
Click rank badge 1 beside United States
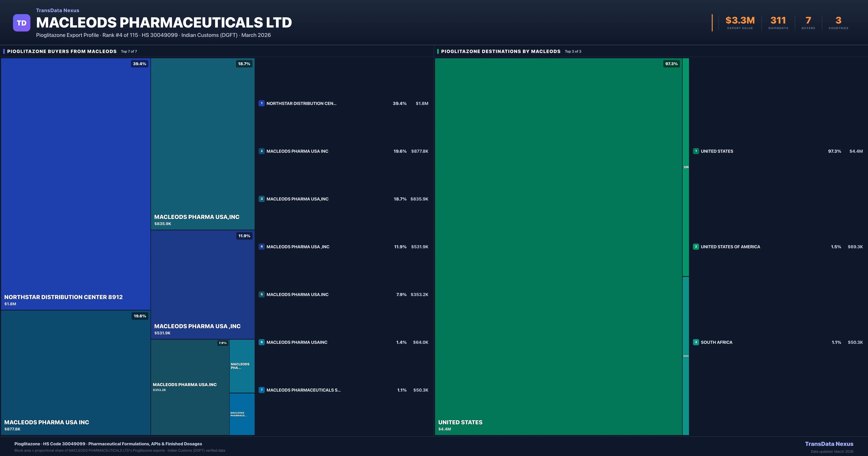tap(696, 151)
